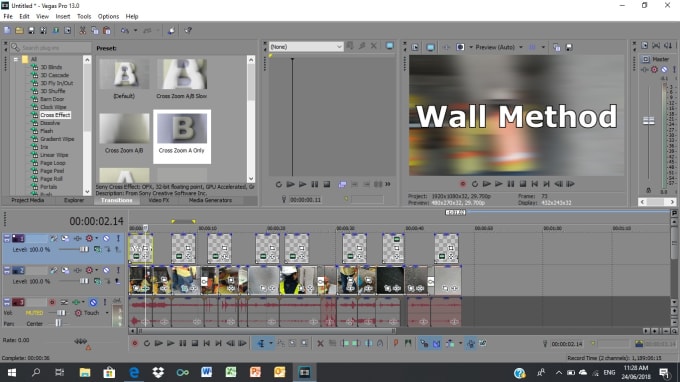This screenshot has height=382, width=680.
Task: Click the Master volume fader
Action: pyautogui.click(x=649, y=121)
